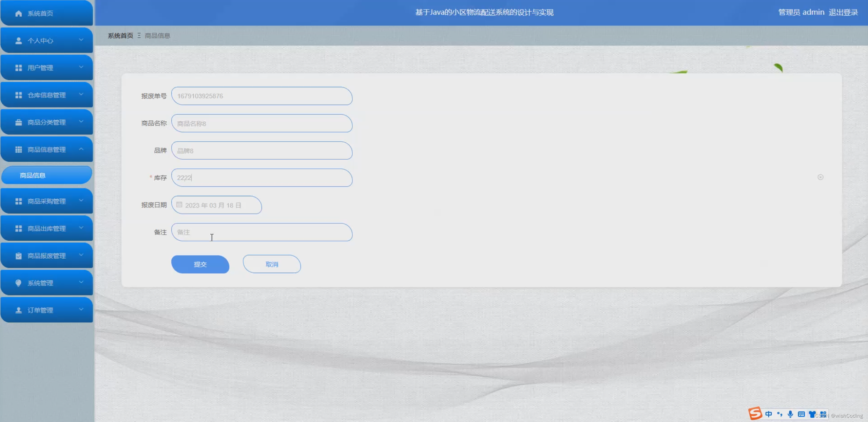Click the microphone voice input icon
Viewport: 868px width, 422px height.
791,414
